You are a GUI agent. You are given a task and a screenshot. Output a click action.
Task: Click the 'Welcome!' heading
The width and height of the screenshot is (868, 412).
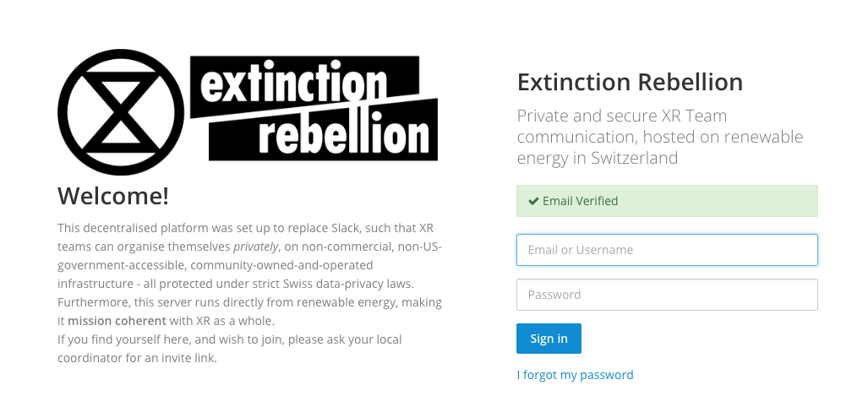[113, 196]
